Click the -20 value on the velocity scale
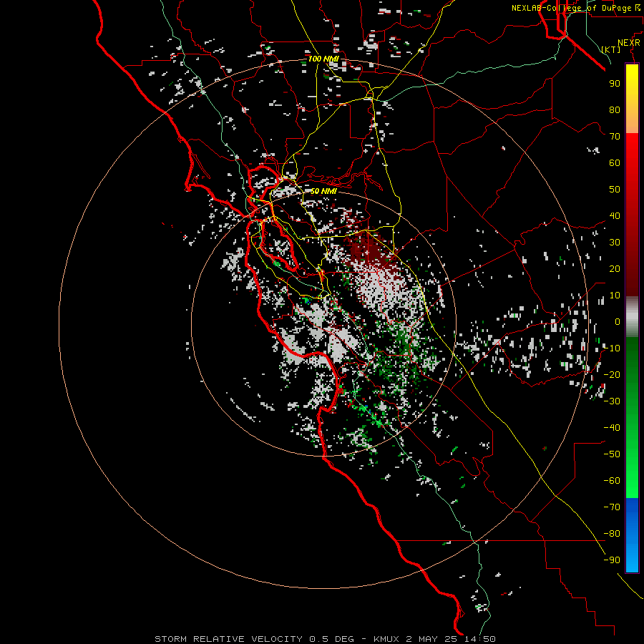644x644 pixels. [x=612, y=375]
